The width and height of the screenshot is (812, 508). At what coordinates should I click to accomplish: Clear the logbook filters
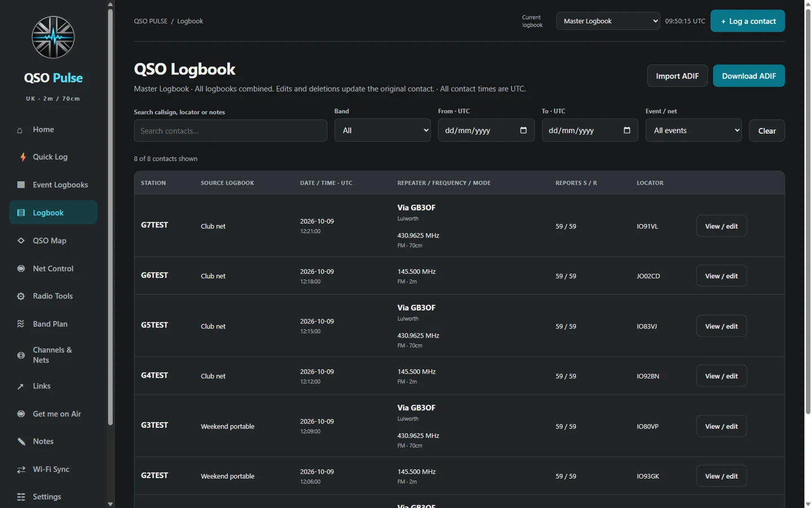click(x=767, y=130)
